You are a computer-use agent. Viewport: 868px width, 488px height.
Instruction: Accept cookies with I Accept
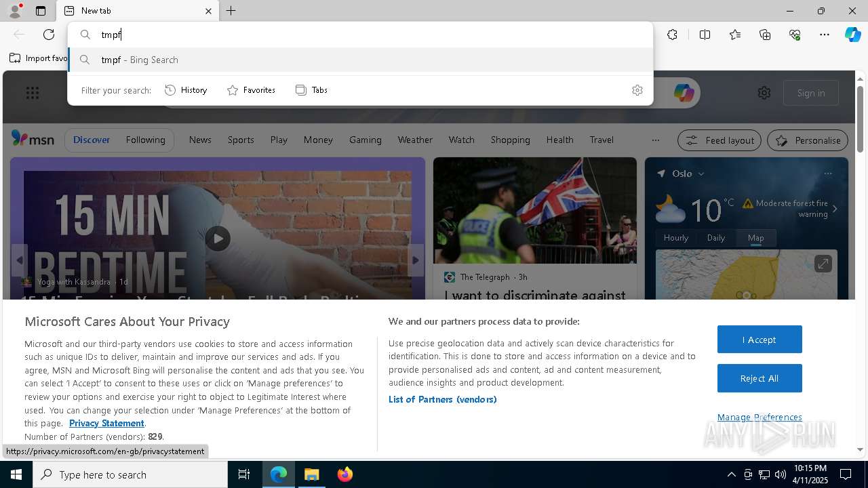point(759,340)
